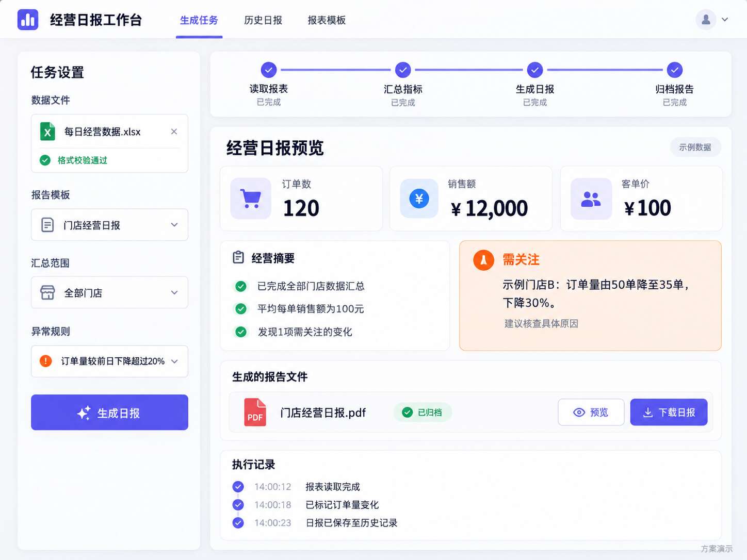Click the 下载日报 button

tap(669, 412)
